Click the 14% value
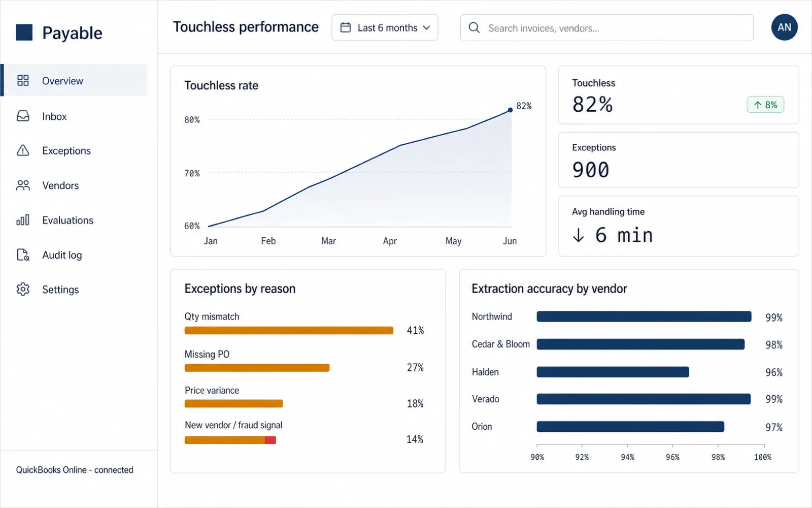 (415, 439)
